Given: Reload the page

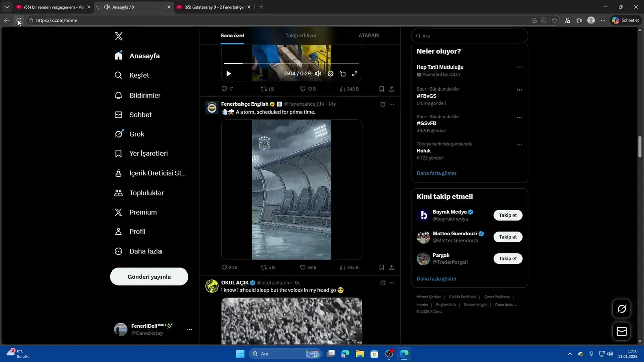Looking at the screenshot, I should point(19,20).
